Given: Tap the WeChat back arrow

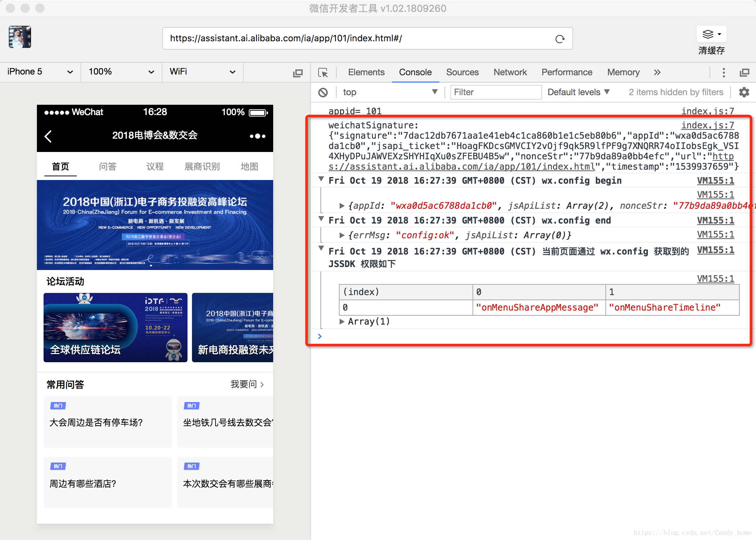Looking at the screenshot, I should pyautogui.click(x=48, y=136).
